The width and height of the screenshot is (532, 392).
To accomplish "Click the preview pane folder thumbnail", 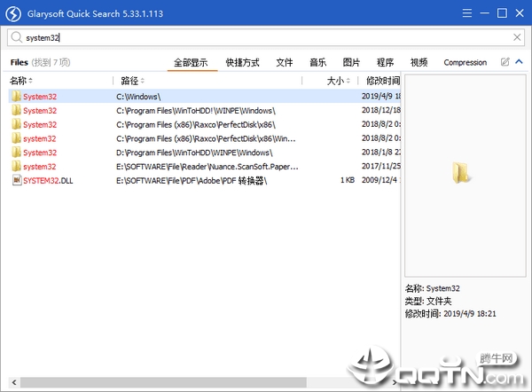I will [x=460, y=172].
